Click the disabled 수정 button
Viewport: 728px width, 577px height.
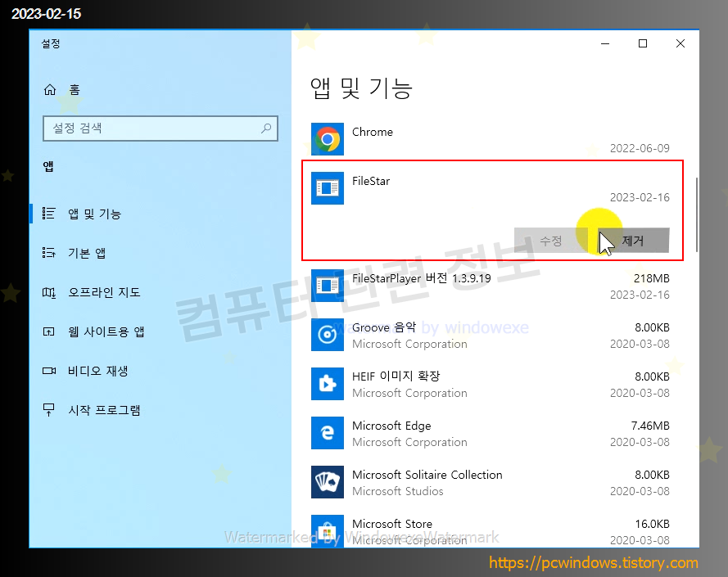click(550, 241)
